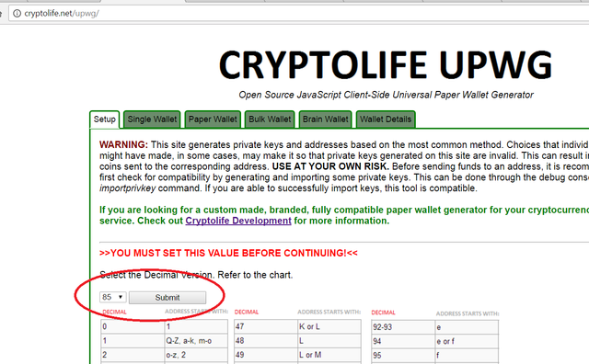This screenshot has height=364, width=589.
Task: Click the CRYPTOLIFE UPWG page heading
Action: tap(386, 64)
